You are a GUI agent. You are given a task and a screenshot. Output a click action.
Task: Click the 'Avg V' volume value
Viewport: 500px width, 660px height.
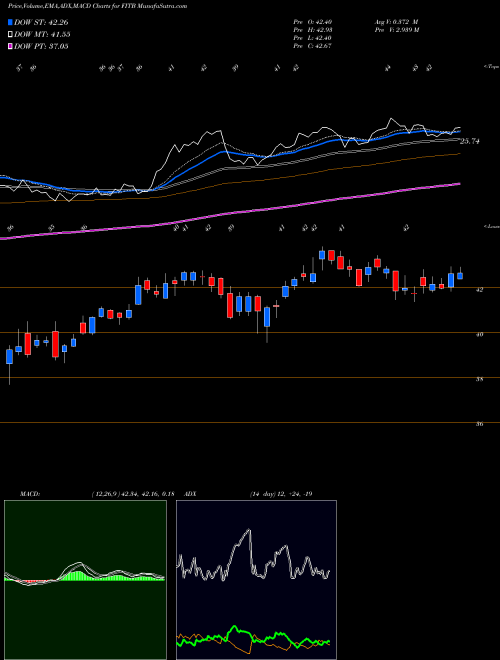pos(396,22)
